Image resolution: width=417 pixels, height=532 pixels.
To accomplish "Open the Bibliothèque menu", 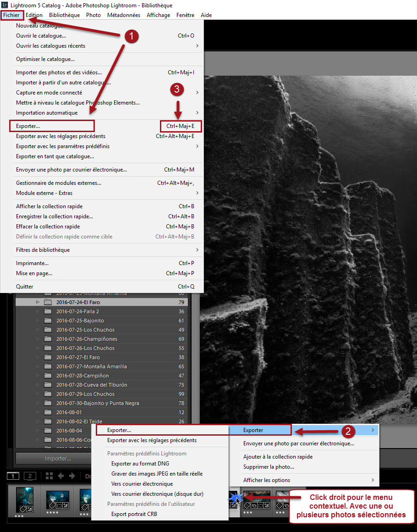I will pyautogui.click(x=65, y=15).
